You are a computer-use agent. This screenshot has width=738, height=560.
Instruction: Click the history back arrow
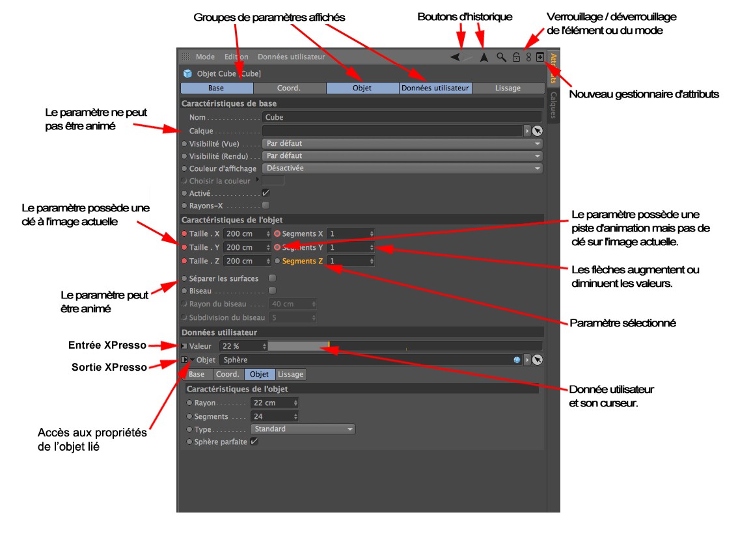pos(455,57)
